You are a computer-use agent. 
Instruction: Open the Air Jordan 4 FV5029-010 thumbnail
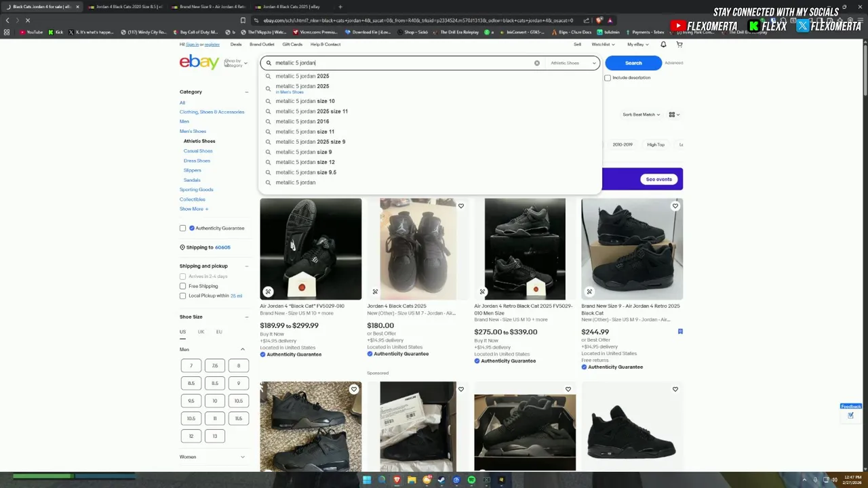[x=311, y=249]
